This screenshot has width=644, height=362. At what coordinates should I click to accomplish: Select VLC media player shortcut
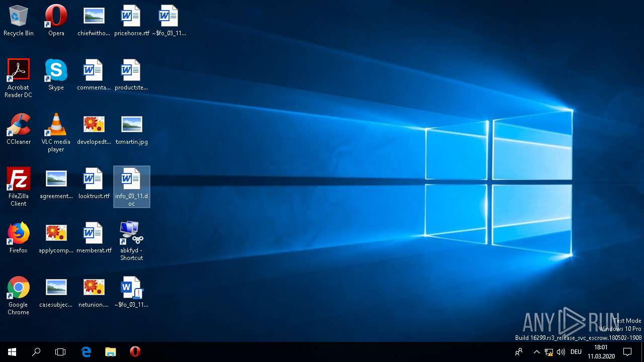coord(56,132)
